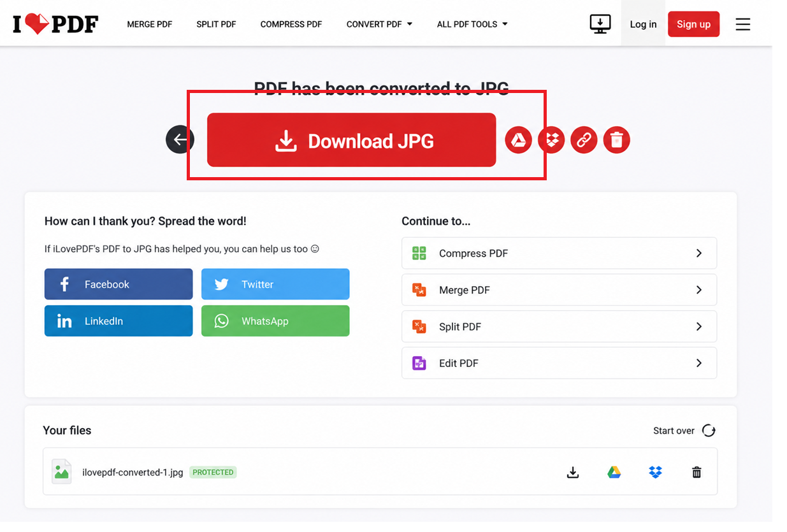Click the Compress PDF row chevron
This screenshot has height=532, width=787.
click(698, 253)
